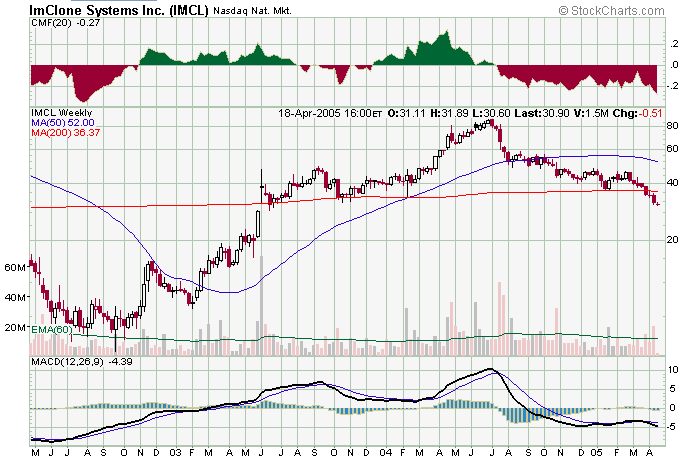Screen dimensions: 679x463
Task: Click the '.2' CMF axis label
Action: click(674, 44)
